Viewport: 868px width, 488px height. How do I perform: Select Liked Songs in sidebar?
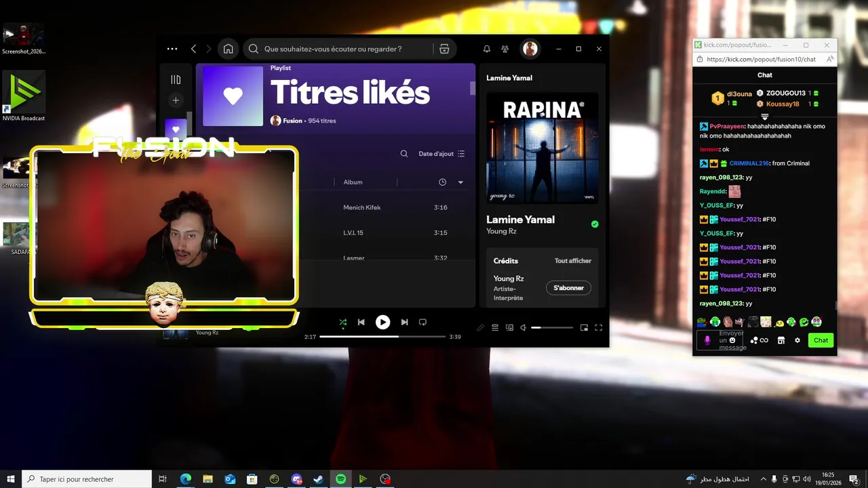point(176,129)
